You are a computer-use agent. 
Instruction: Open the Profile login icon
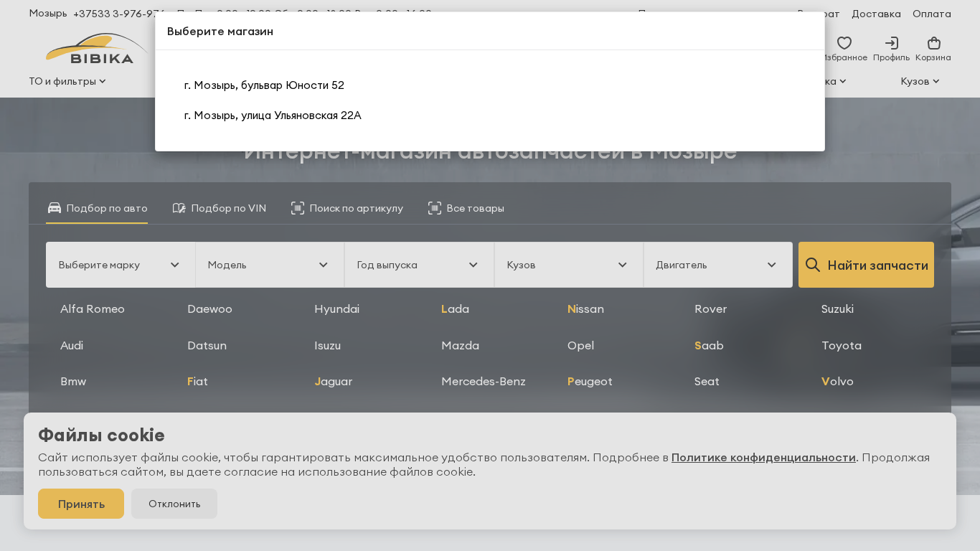click(891, 44)
